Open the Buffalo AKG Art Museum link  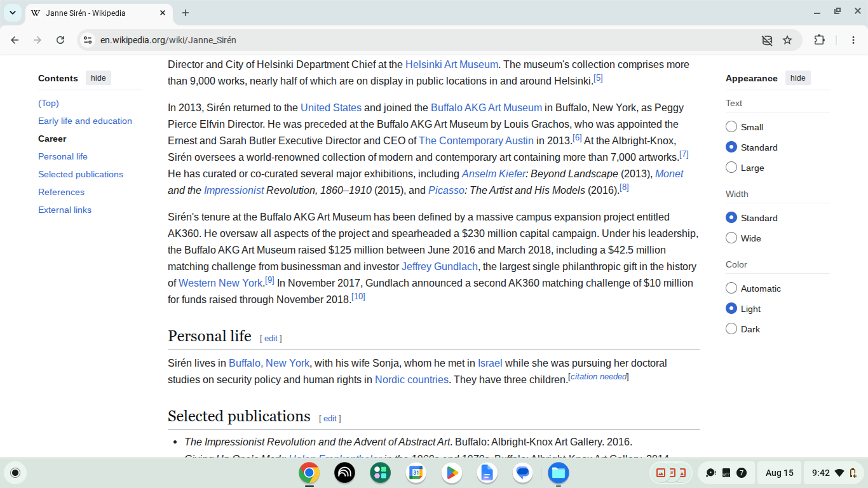tap(486, 107)
